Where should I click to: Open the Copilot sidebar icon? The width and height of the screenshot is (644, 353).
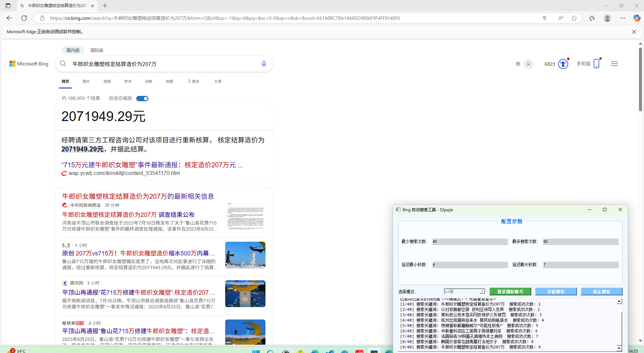636,18
